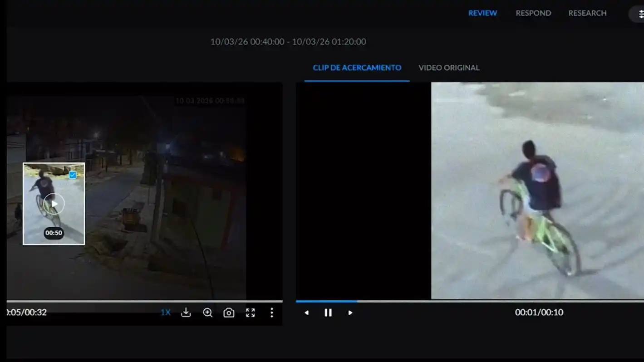This screenshot has height=362, width=644.
Task: Step forward one frame in the zoom clip
Action: point(350,313)
